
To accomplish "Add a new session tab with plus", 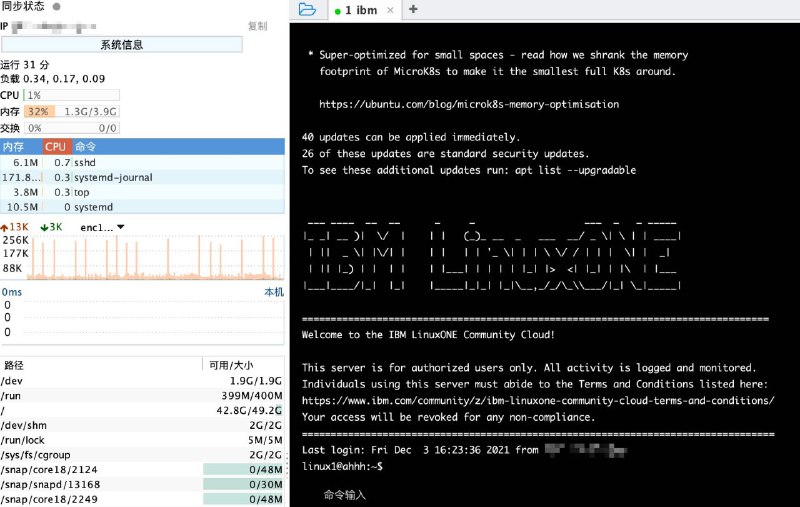I will coord(413,9).
